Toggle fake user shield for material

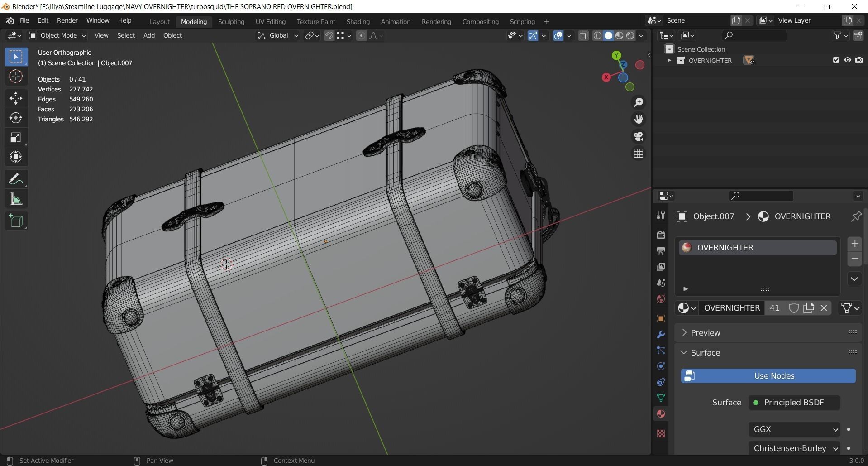click(x=793, y=308)
